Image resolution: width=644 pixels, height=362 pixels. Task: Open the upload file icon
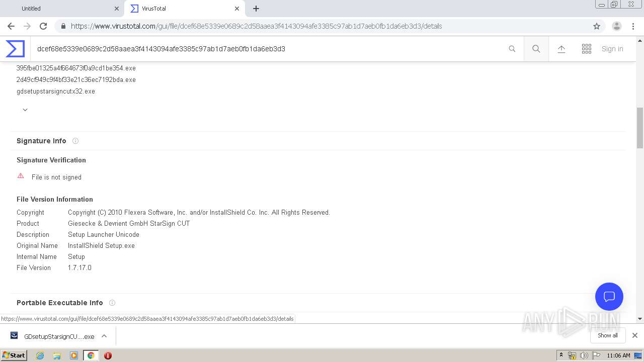561,49
